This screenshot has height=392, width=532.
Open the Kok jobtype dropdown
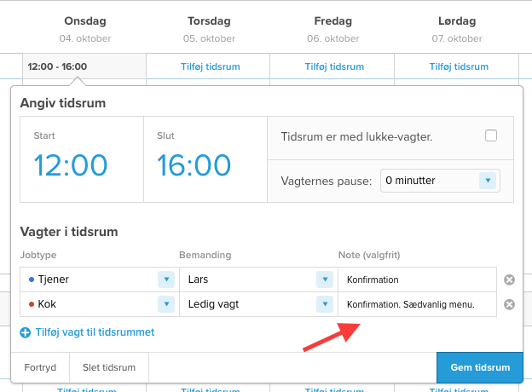point(165,304)
